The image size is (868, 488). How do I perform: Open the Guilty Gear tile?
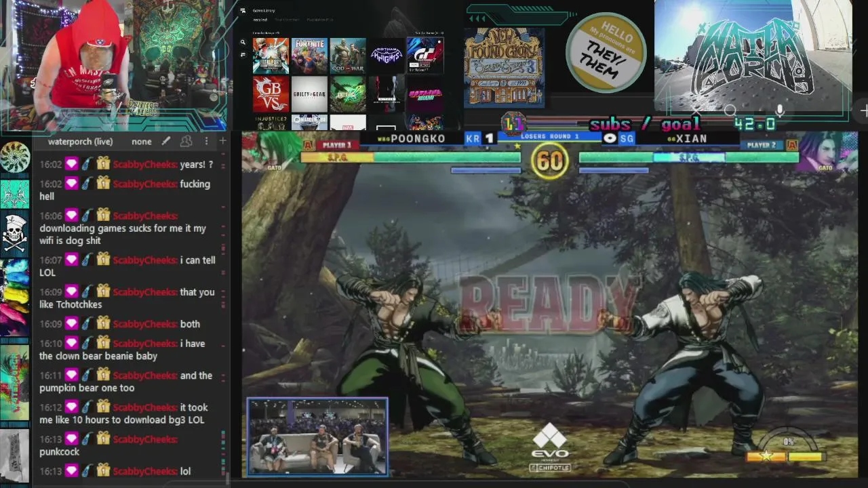tap(309, 94)
